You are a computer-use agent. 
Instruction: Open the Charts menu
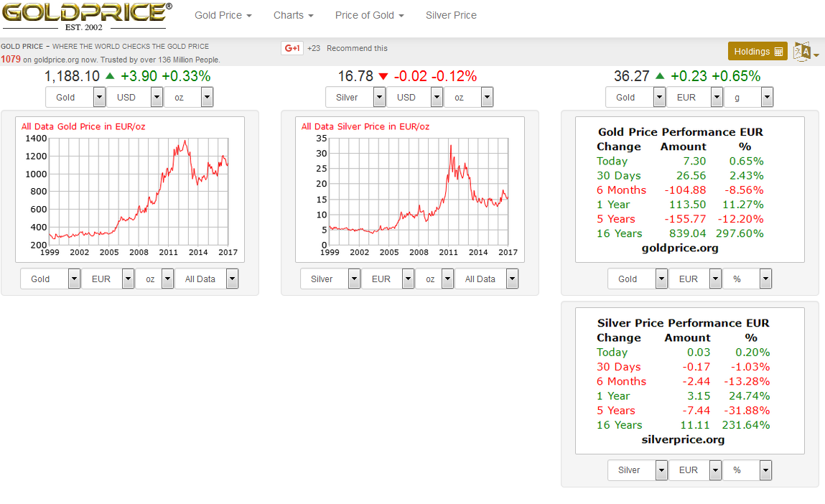click(294, 15)
